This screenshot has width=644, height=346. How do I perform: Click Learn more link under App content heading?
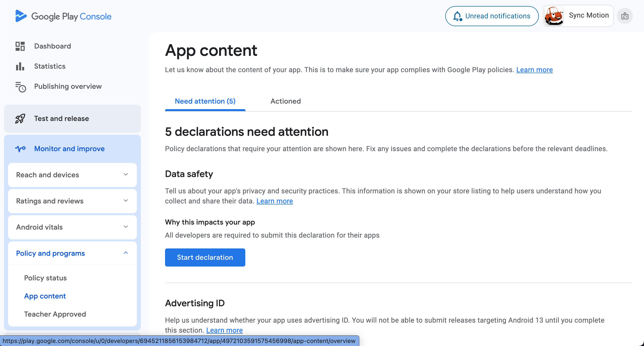click(x=535, y=70)
